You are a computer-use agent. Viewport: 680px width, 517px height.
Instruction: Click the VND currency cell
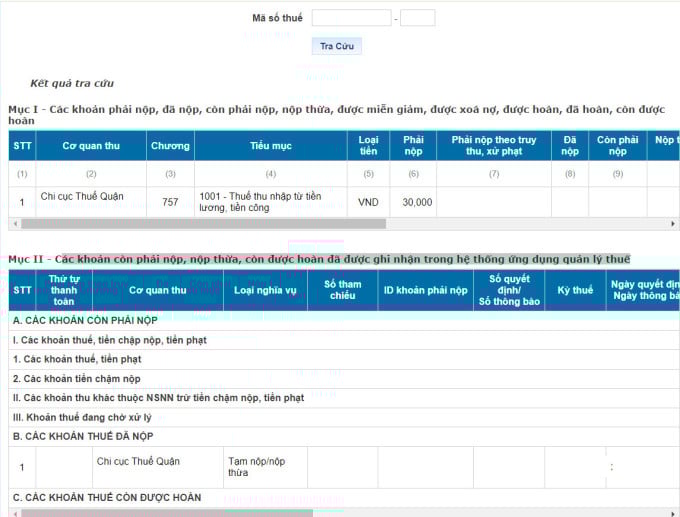(368, 202)
